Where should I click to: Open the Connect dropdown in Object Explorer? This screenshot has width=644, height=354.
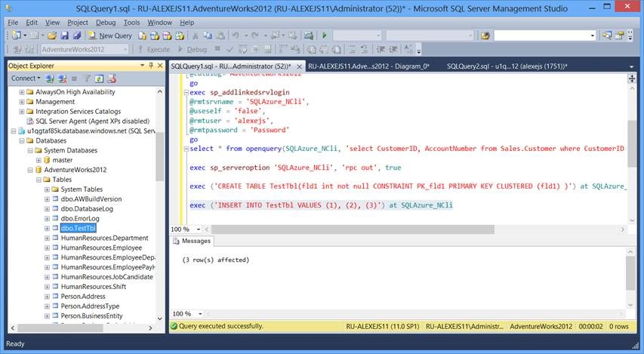pyautogui.click(x=26, y=78)
